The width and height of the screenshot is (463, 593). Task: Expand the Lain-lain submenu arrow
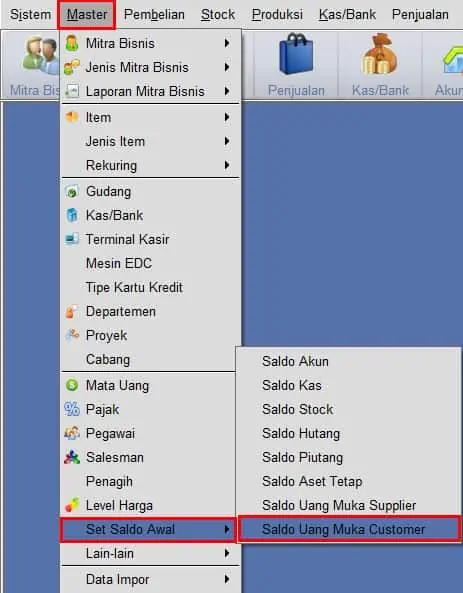(227, 553)
